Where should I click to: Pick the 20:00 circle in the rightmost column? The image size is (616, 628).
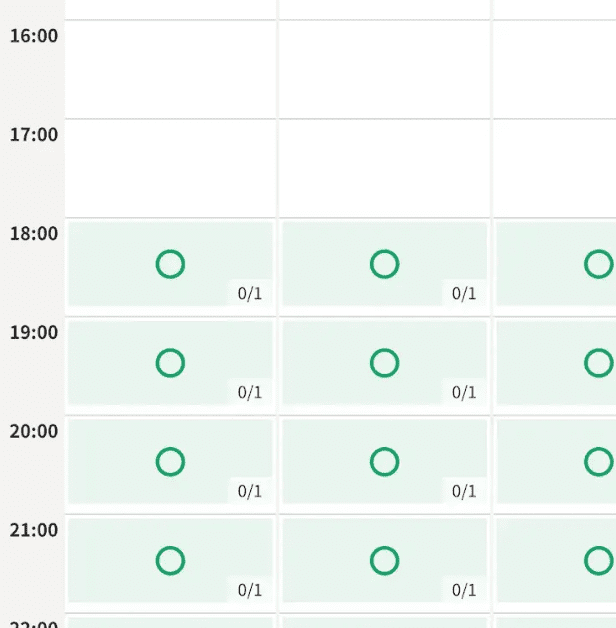[x=599, y=462]
